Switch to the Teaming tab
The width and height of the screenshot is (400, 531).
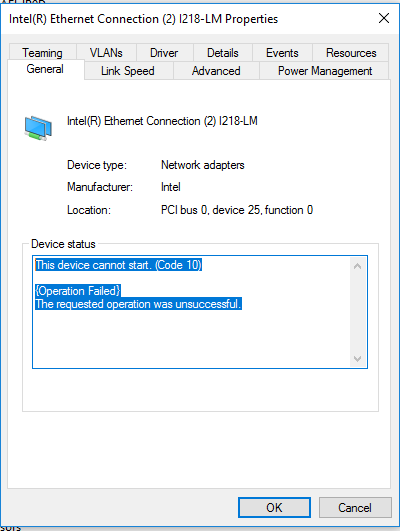click(x=42, y=52)
